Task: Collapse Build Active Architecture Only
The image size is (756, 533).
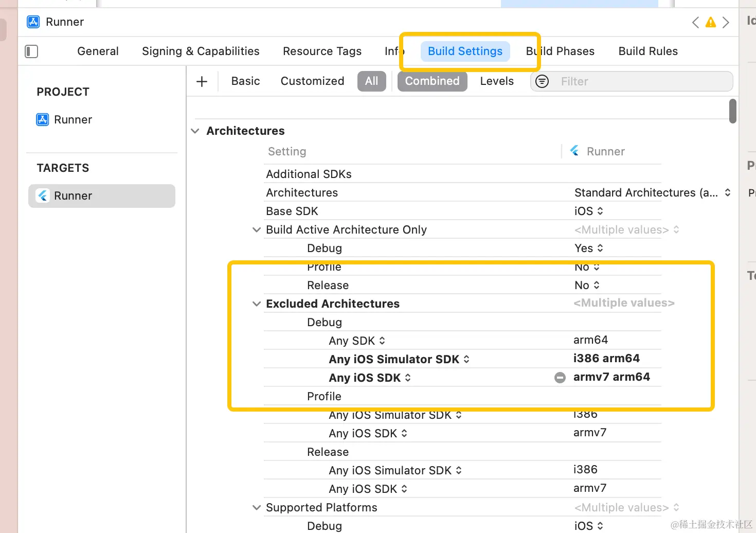Action: [257, 229]
